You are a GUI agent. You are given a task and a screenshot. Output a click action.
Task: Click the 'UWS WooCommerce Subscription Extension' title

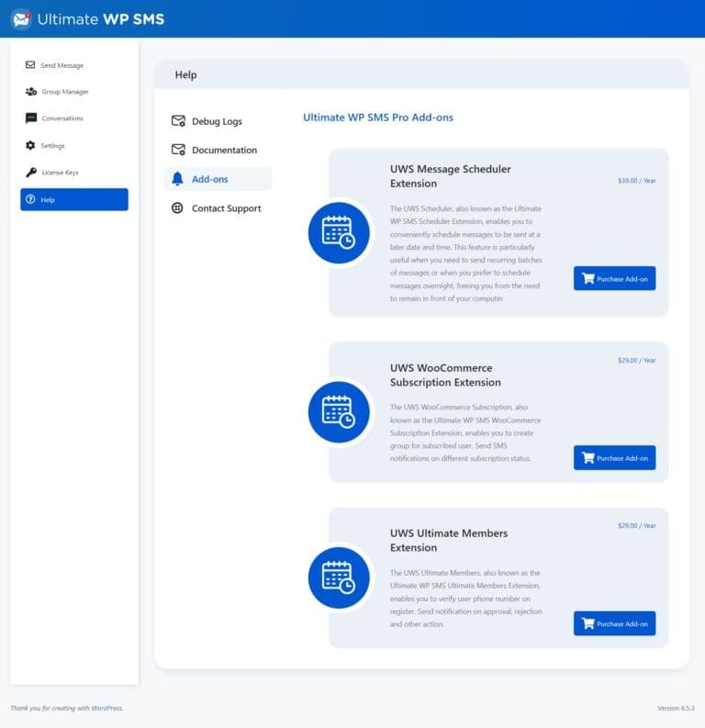point(445,375)
